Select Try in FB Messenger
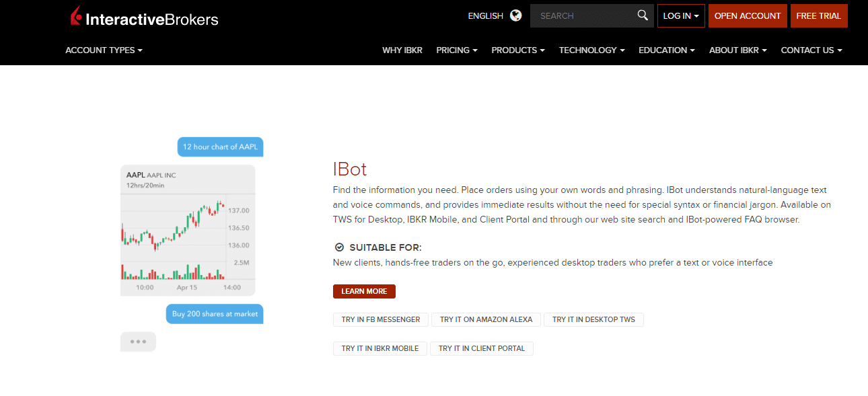This screenshot has width=868, height=396. pyautogui.click(x=380, y=319)
